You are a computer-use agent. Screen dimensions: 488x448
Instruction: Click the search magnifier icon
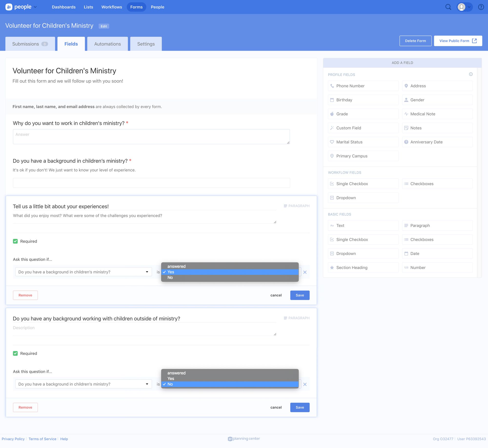tap(448, 7)
